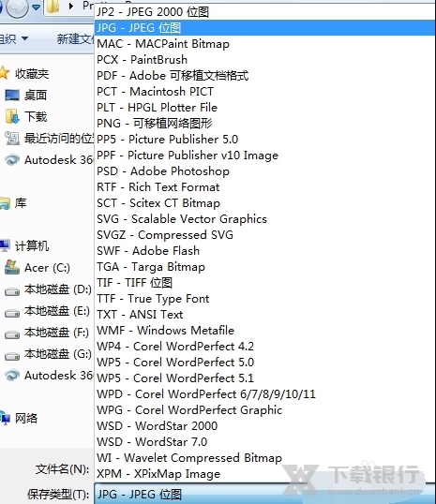Select PDF - Adobe portable document format

[x=264, y=76]
